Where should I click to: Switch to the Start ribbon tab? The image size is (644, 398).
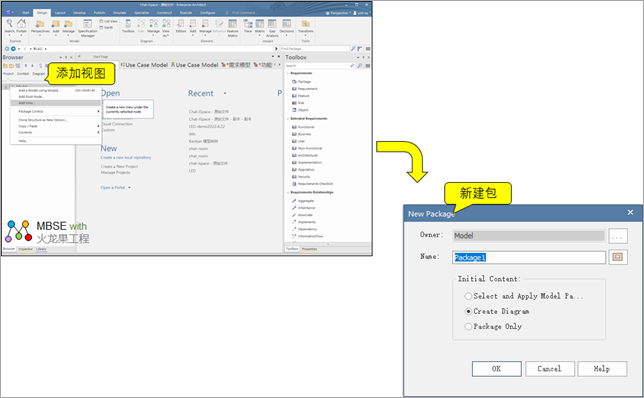click(25, 13)
